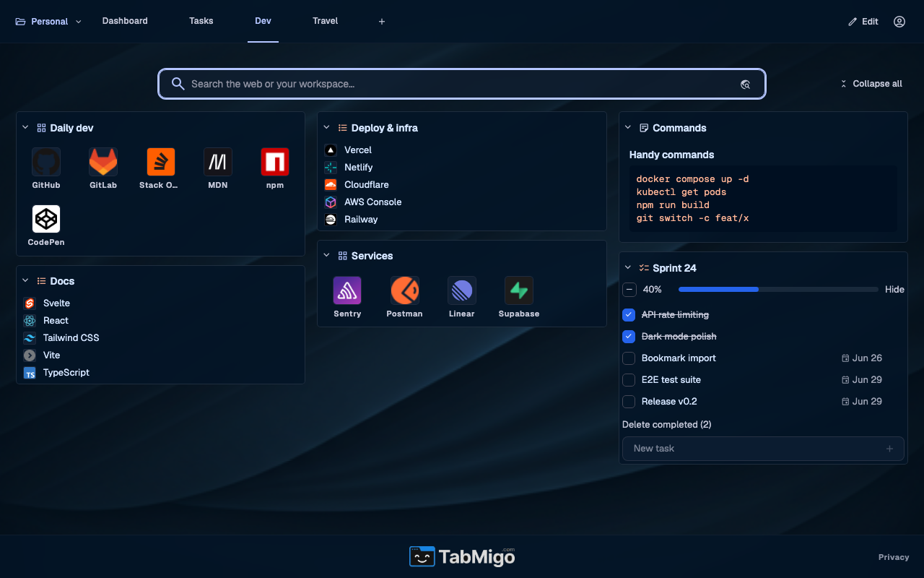This screenshot has width=924, height=578.
Task: Switch to the Tasks tab
Action: click(201, 21)
